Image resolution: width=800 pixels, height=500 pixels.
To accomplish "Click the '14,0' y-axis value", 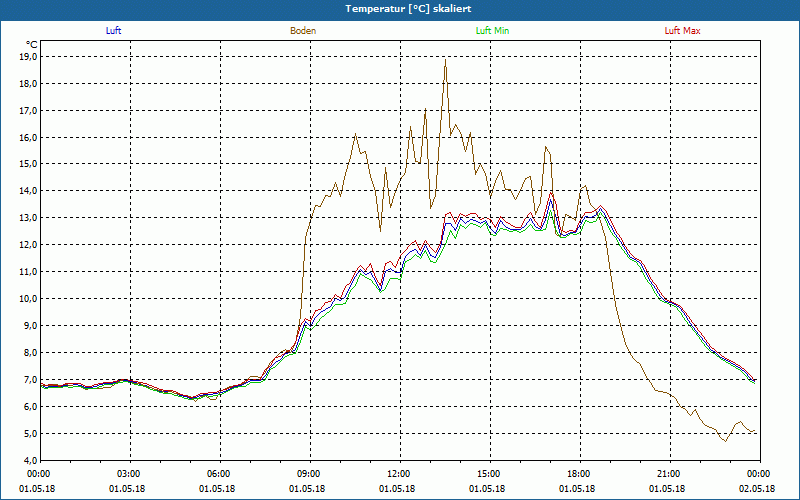I will [x=28, y=191].
